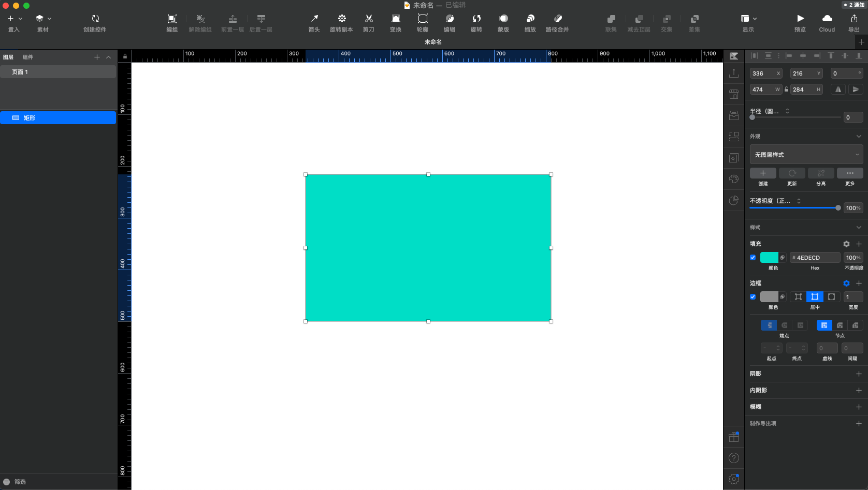
Task: Choose the bevel 节点 join style
Action: pos(856,325)
